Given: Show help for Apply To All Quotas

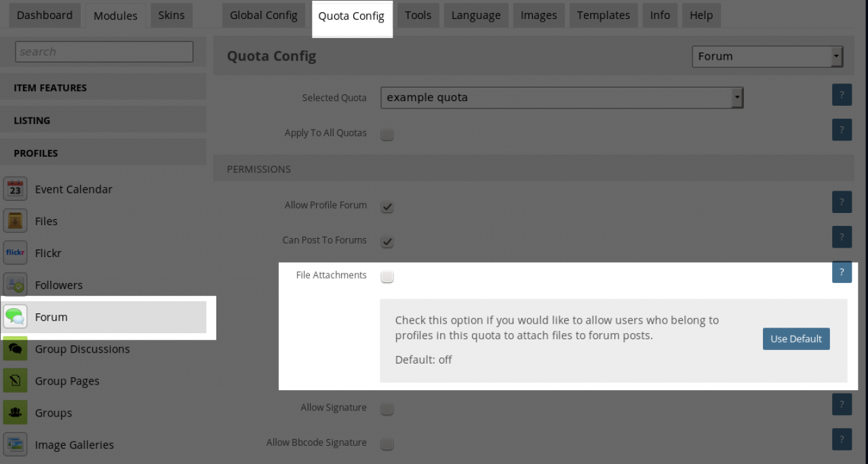Looking at the screenshot, I should (x=842, y=130).
